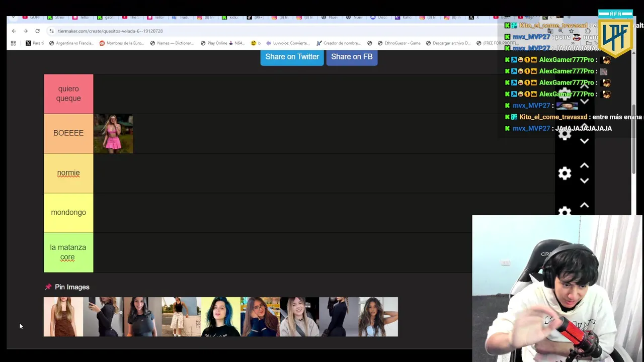This screenshot has width=644, height=362.
Task: Move normie row up with arrow
Action: click(x=584, y=165)
